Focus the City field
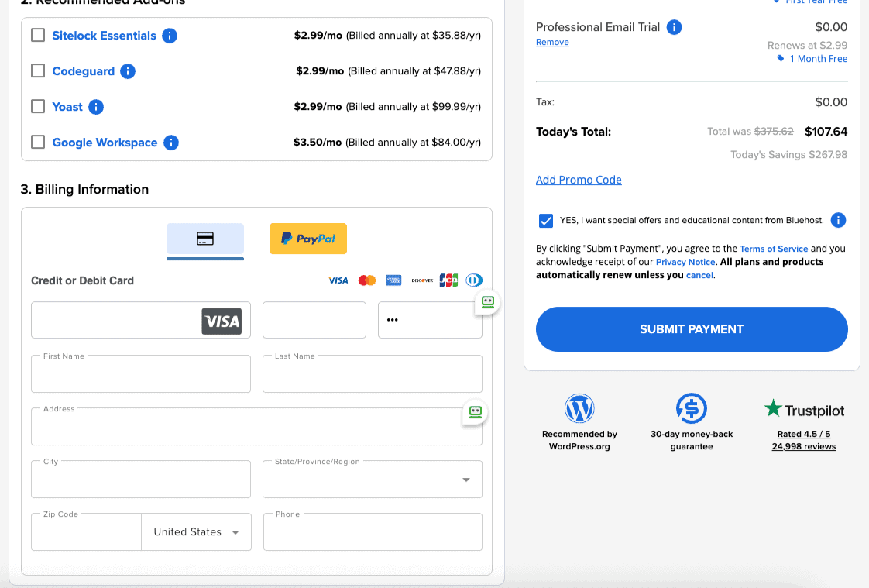The height and width of the screenshot is (588, 869). (141, 480)
